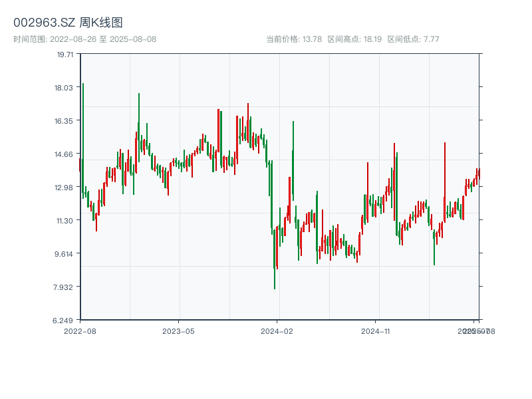The image size is (532, 399).
Task: Click the 2022-08 x-axis date label
Action: [x=80, y=331]
